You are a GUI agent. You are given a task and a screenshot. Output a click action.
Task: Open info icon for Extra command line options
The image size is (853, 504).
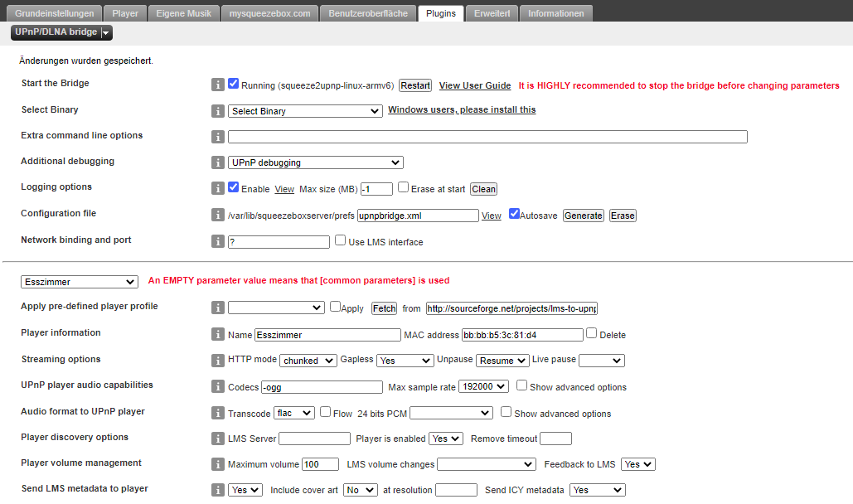(x=218, y=137)
